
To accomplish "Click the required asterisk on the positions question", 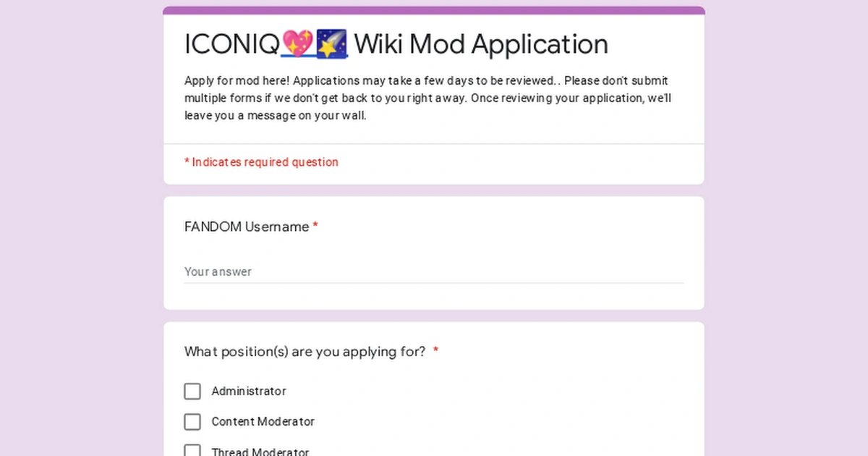I will [435, 351].
